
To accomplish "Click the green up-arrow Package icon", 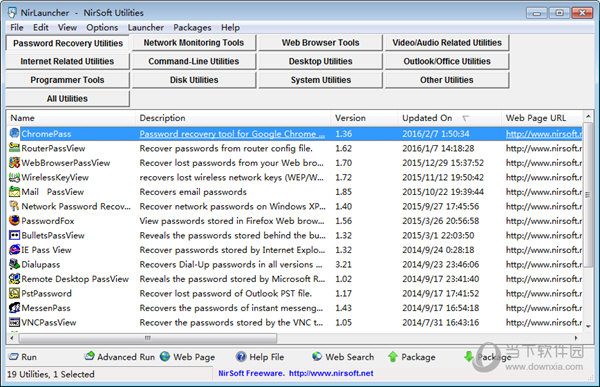I will [393, 357].
